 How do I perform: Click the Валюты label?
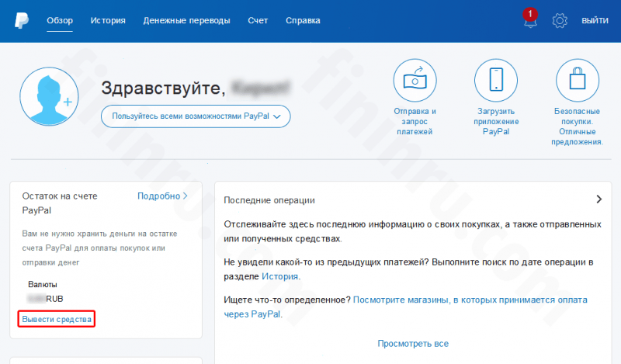(x=43, y=284)
